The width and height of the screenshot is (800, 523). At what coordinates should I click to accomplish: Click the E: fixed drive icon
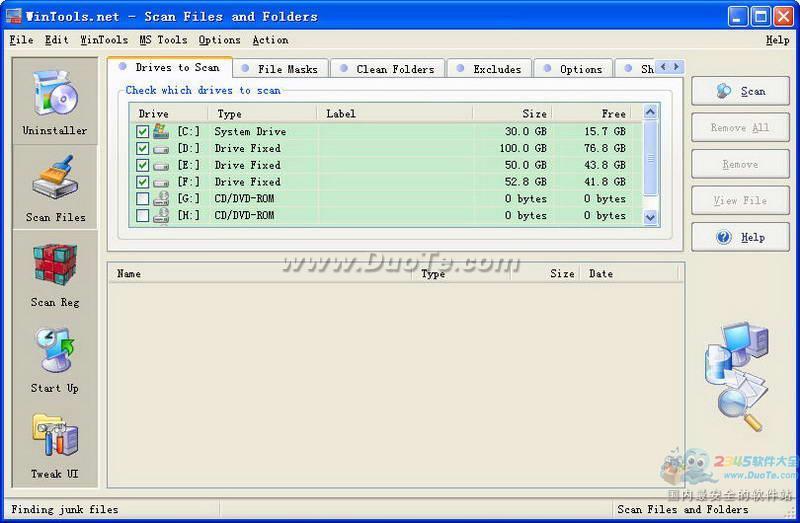point(161,166)
